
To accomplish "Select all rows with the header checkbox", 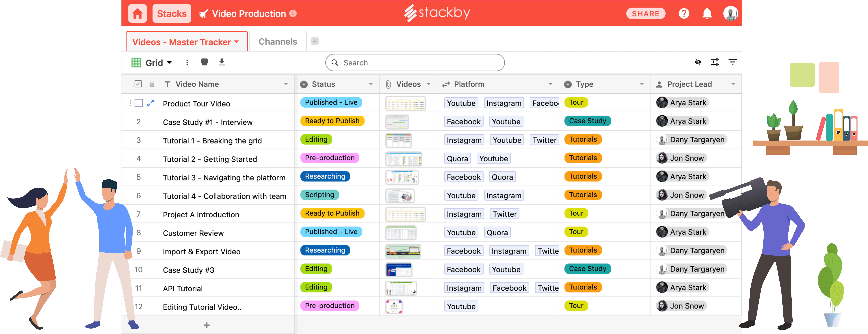I will point(138,84).
